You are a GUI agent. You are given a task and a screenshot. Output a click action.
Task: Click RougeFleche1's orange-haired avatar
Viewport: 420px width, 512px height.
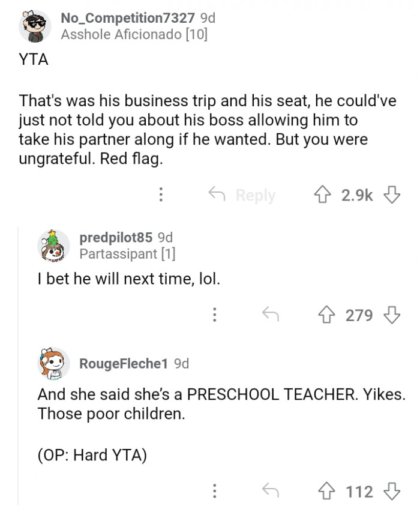(53, 363)
